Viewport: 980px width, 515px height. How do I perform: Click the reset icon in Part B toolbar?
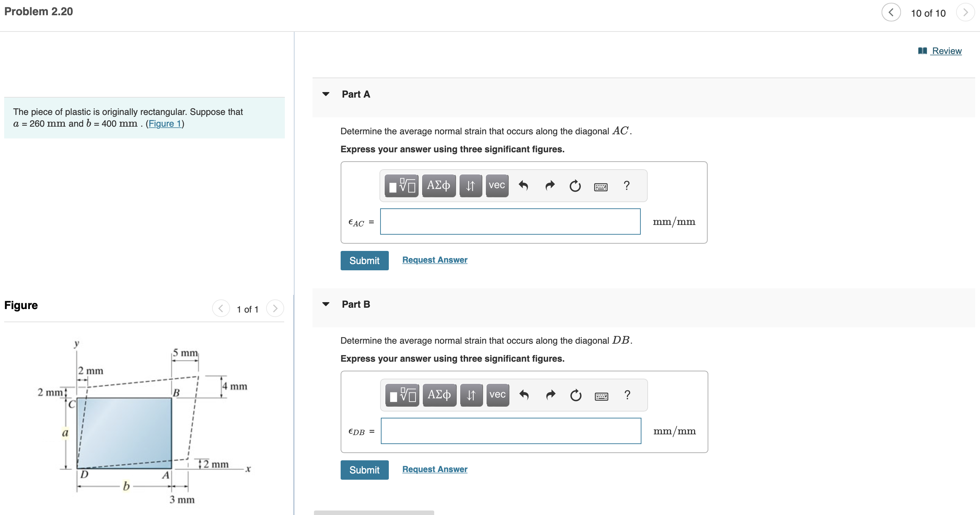(576, 395)
